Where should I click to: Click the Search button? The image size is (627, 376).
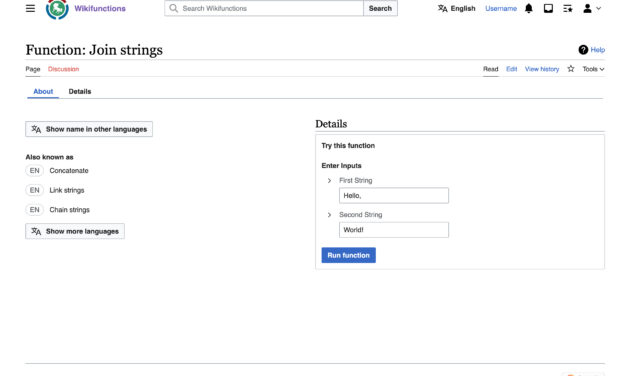pyautogui.click(x=380, y=8)
